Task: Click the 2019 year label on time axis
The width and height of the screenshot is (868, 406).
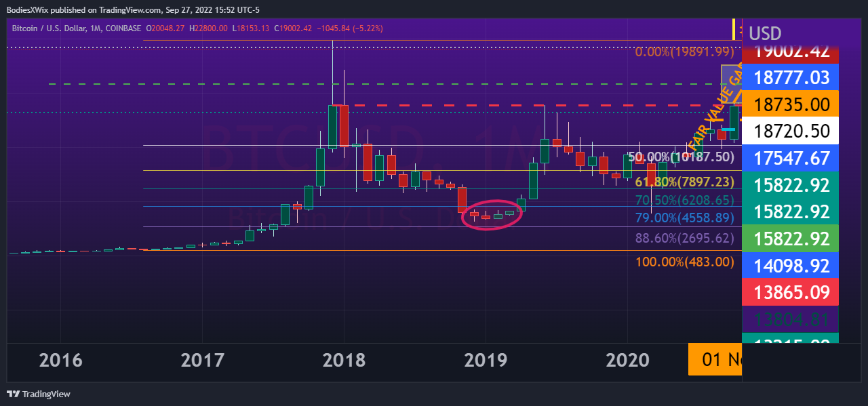Action: tap(486, 360)
